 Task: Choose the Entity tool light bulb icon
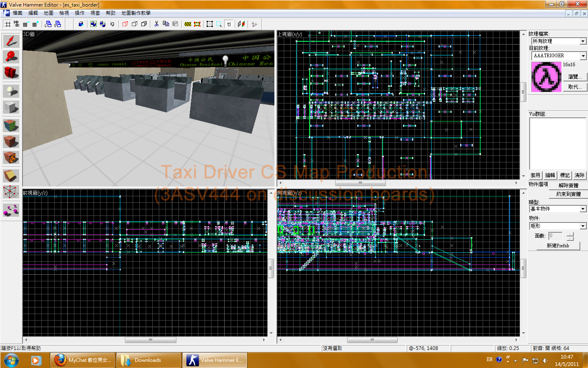click(x=11, y=91)
